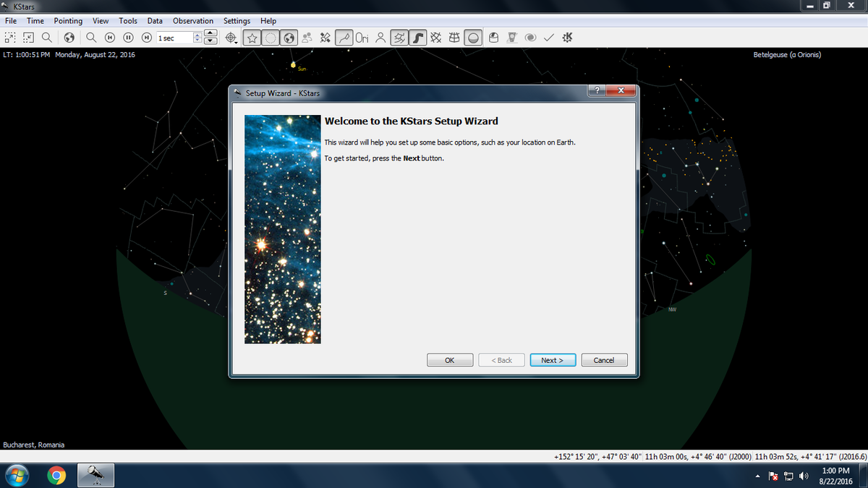Screen dimensions: 868x488
Task: Pause the simulation clock
Action: 128,38
